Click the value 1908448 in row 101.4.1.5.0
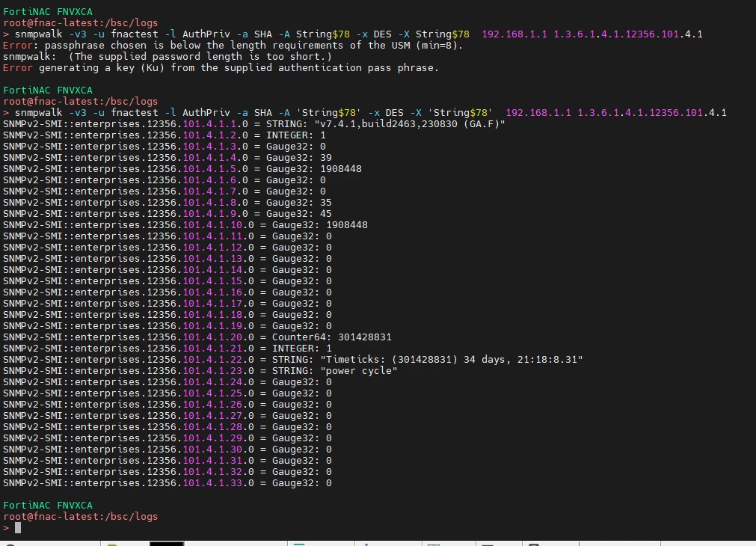 tap(341, 169)
